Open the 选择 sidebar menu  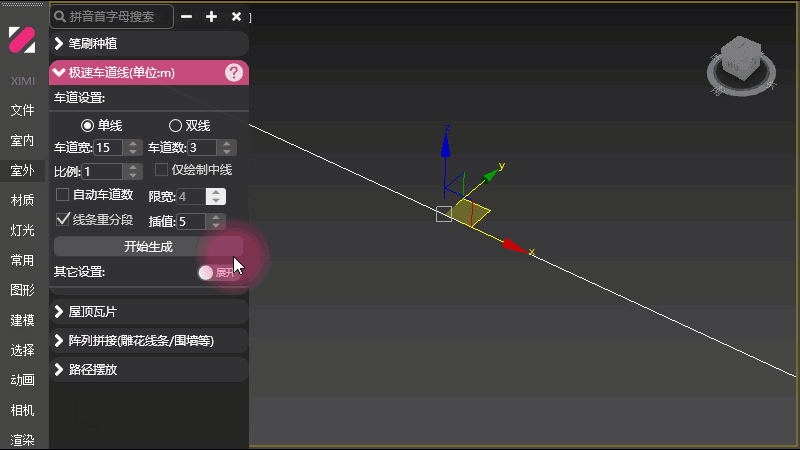(x=22, y=350)
